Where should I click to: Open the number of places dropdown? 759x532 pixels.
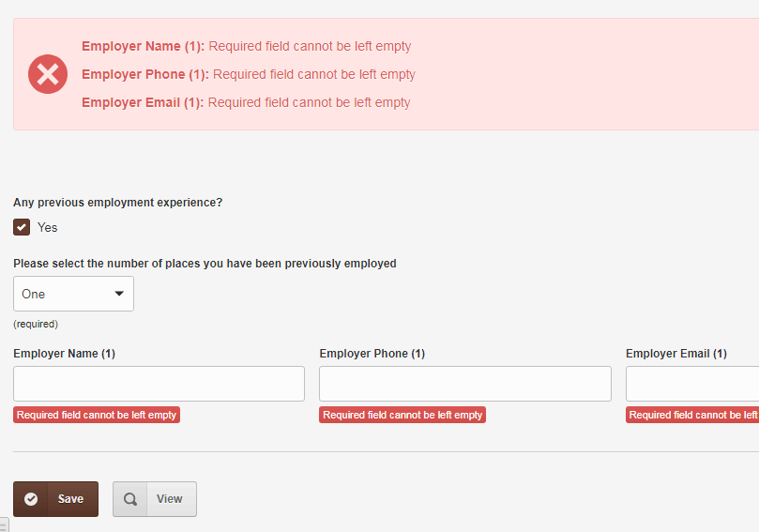[x=73, y=294]
